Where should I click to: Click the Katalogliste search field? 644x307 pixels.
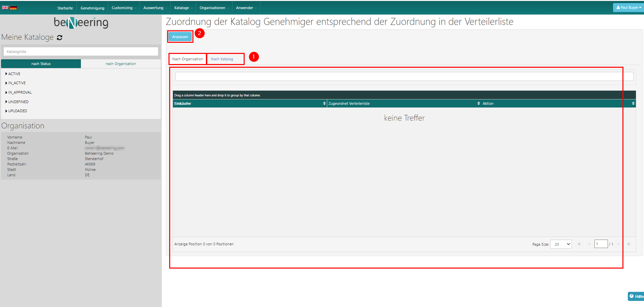tap(81, 52)
